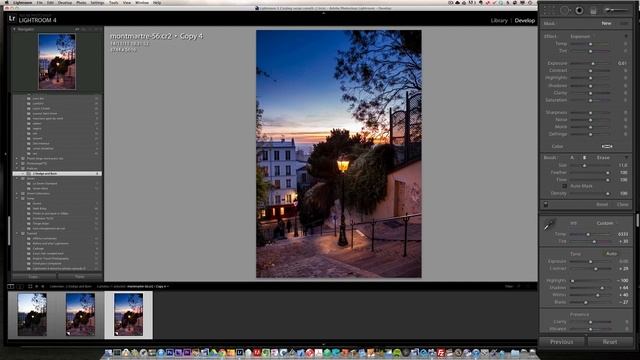640x360 pixels.
Task: Select the Red Eye Correction tool
Action: (x=579, y=11)
